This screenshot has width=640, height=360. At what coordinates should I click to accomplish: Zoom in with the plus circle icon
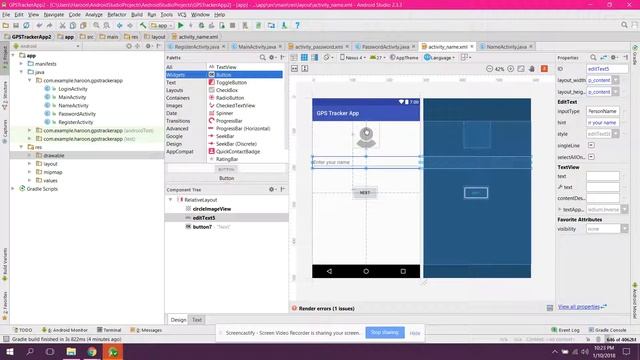coord(511,69)
